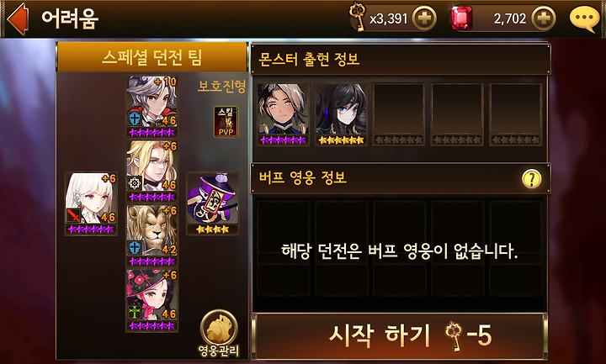Add more rubies with plus icon
This screenshot has height=364, width=606.
[544, 18]
